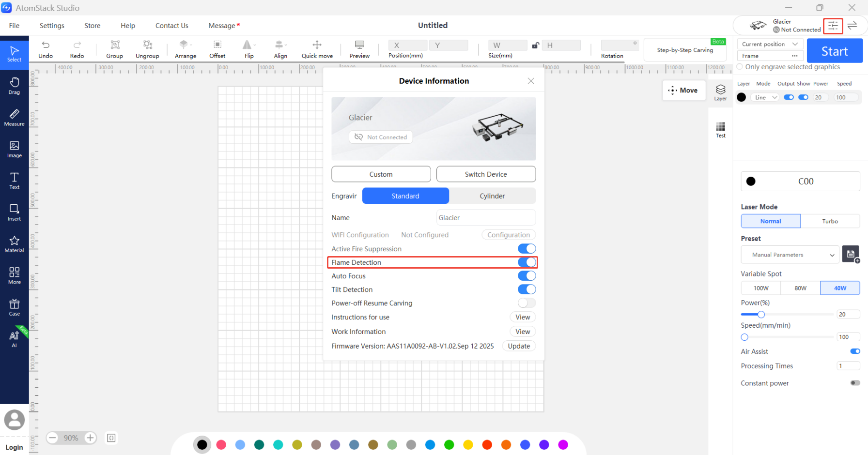Activate the Text tool
Screen dimensions: 868x455
pyautogui.click(x=14, y=181)
